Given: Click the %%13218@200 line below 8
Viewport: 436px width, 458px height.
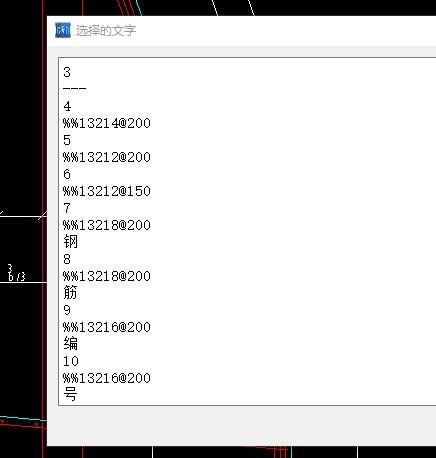Looking at the screenshot, I should click(107, 276).
